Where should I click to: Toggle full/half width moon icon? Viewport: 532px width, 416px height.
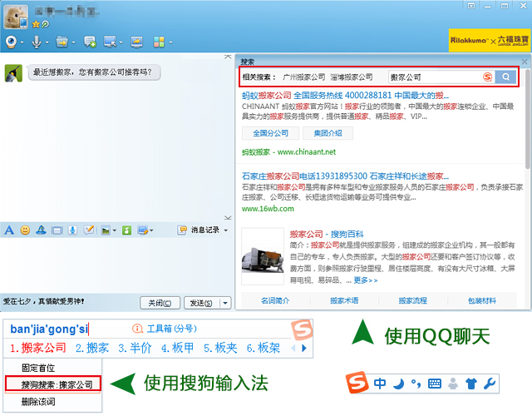pyautogui.click(x=398, y=384)
